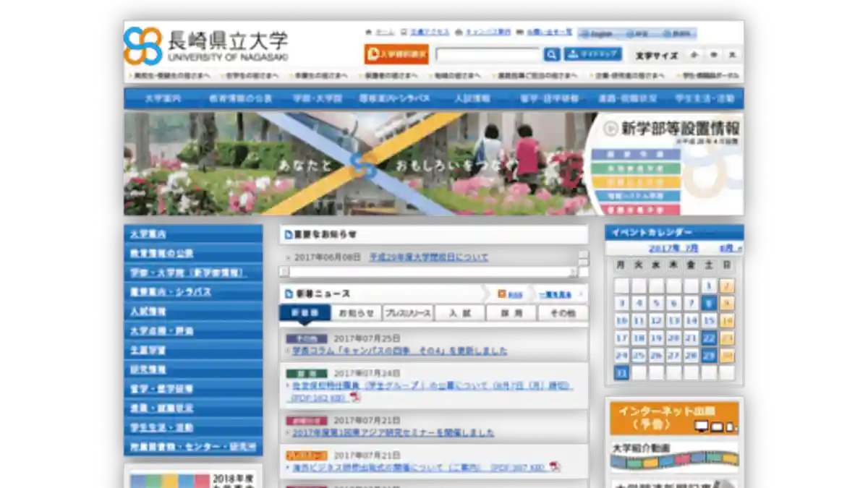Switch the site language to English
This screenshot has height=488, width=868.
pyautogui.click(x=601, y=33)
